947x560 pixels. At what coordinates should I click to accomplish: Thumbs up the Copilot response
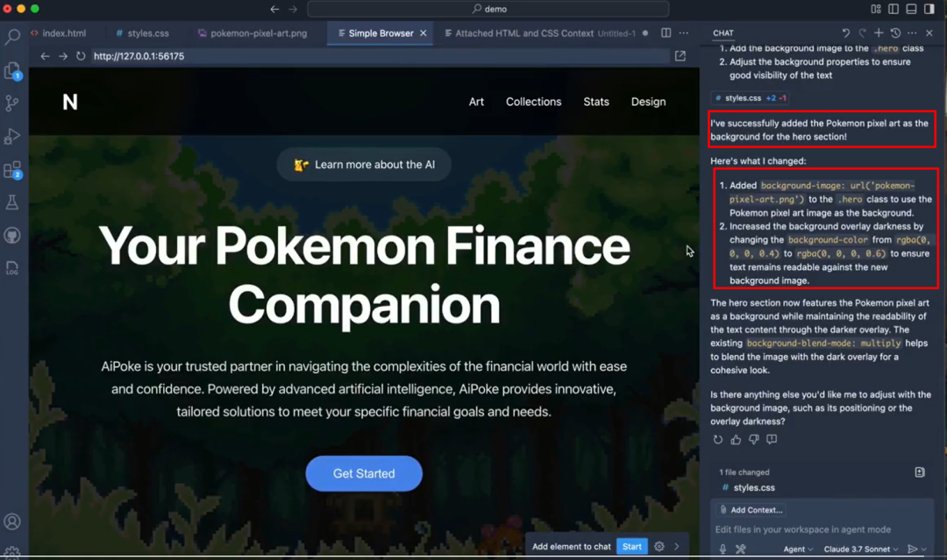737,439
